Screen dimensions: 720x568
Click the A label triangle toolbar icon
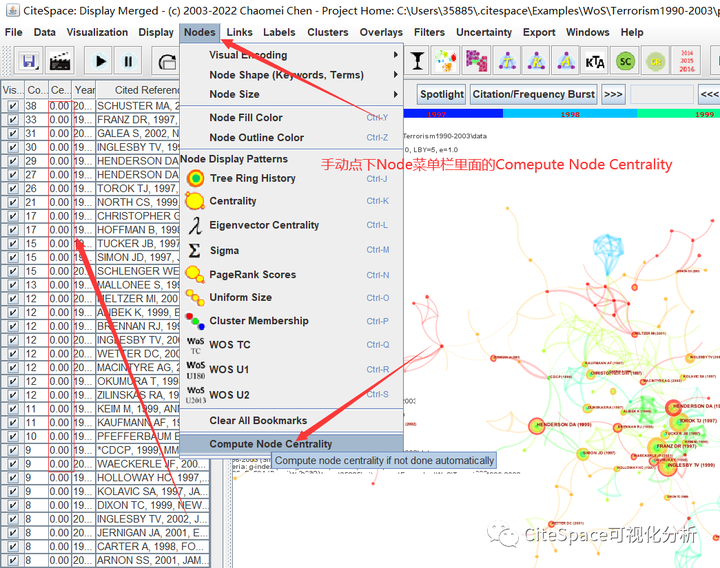(x=566, y=61)
